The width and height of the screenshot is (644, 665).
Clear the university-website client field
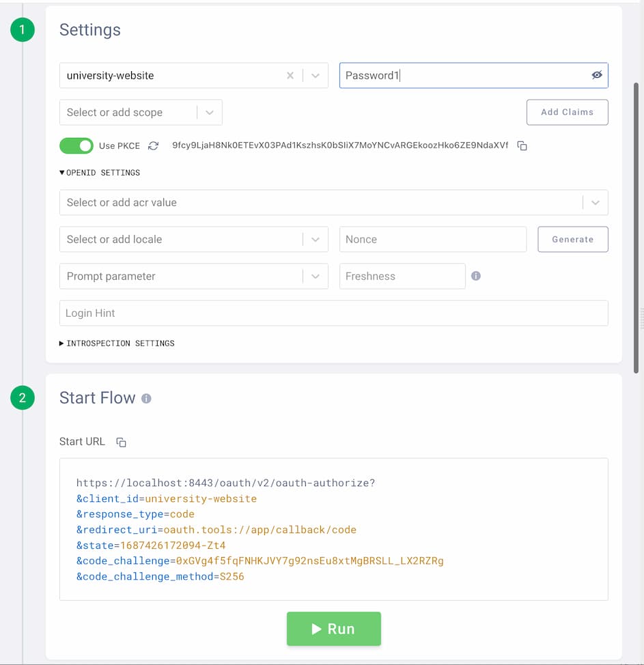pos(290,75)
